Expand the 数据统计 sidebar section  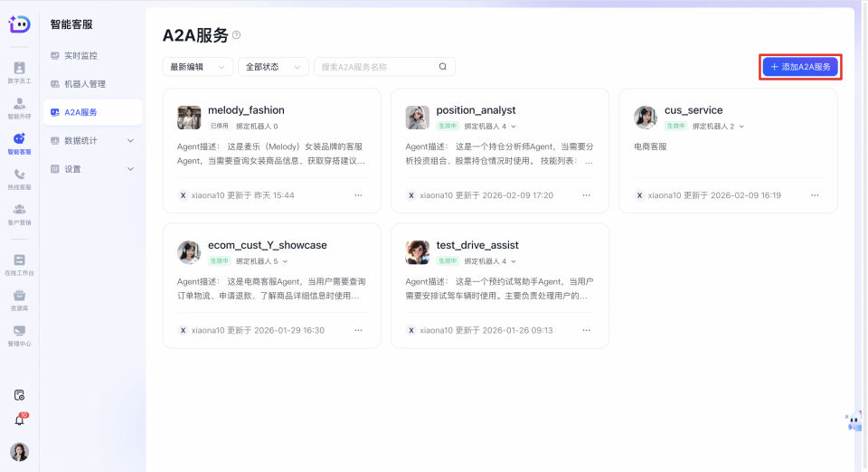[x=130, y=140]
